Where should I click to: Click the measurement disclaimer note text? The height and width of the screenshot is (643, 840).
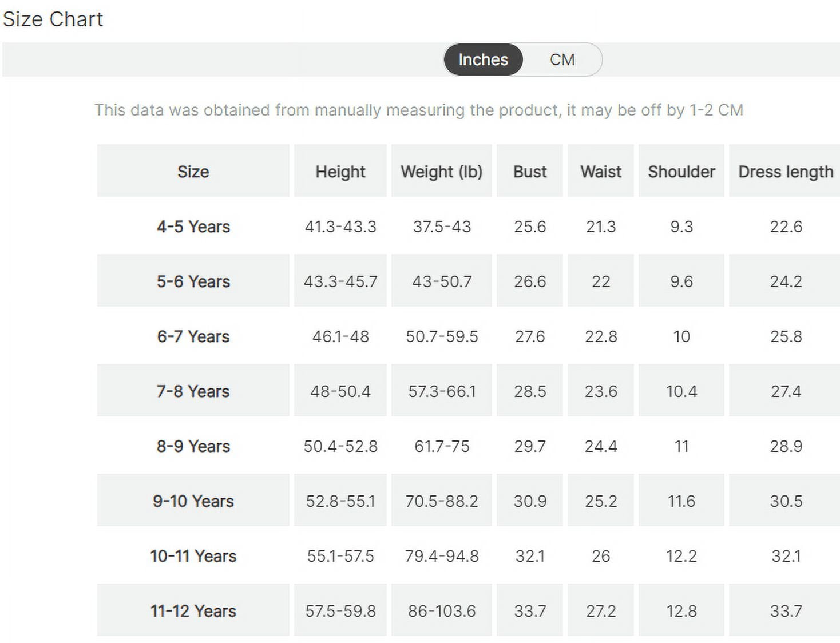point(419,110)
